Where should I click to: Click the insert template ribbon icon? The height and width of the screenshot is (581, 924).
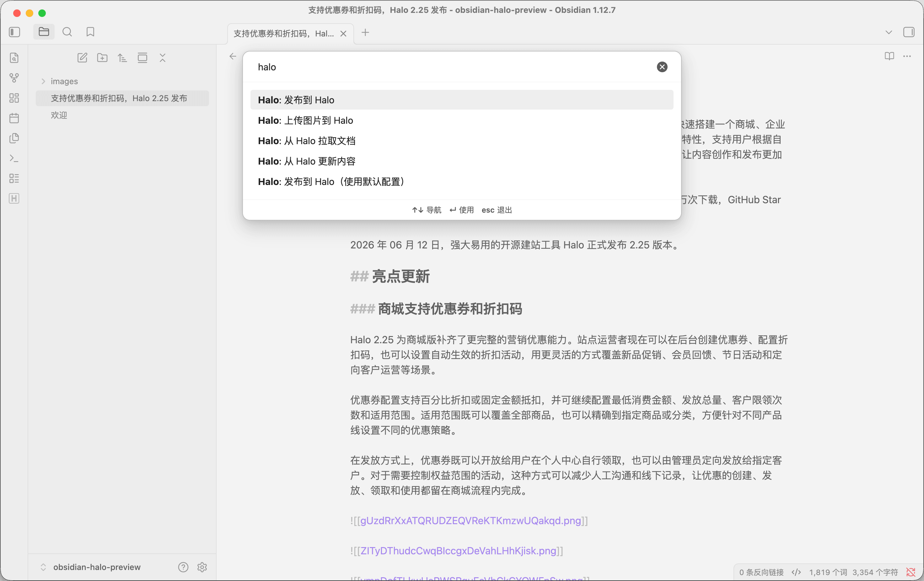tap(14, 138)
